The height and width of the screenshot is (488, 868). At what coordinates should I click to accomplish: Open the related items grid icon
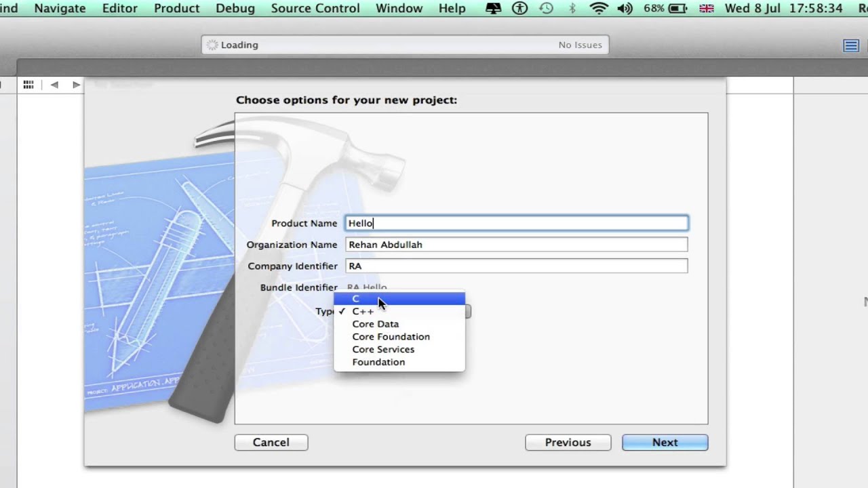coord(28,85)
